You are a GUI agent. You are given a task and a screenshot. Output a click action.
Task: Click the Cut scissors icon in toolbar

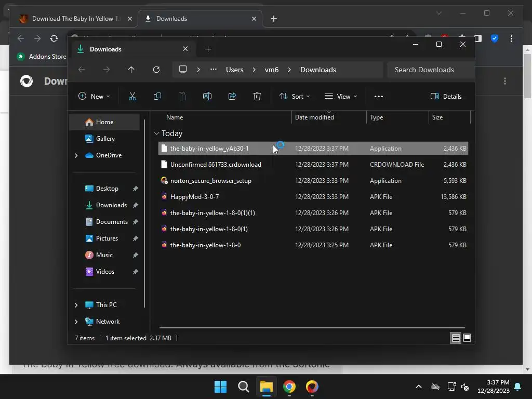132,96
